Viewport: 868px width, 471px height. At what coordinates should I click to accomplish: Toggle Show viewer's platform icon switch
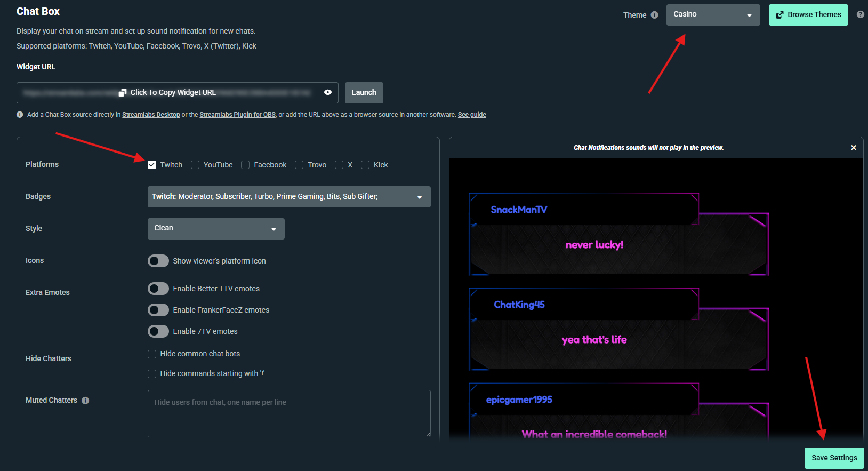click(x=158, y=261)
